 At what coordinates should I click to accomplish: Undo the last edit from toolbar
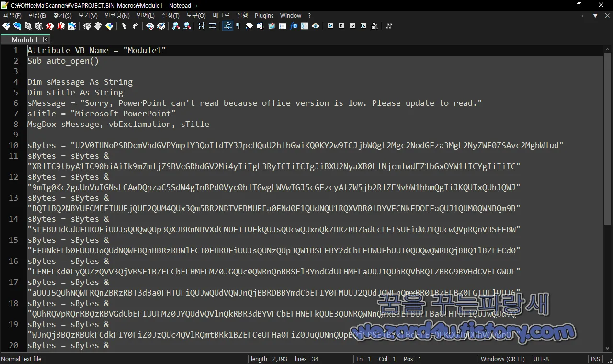[x=124, y=26]
